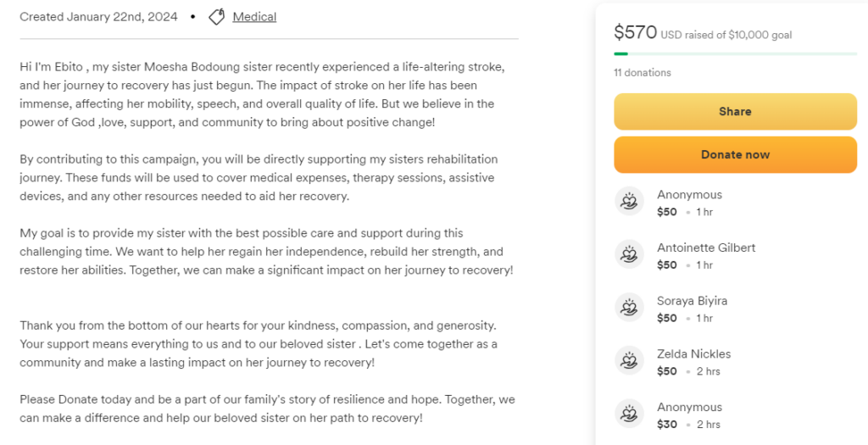The height and width of the screenshot is (445, 868).
Task: Click Antoinette Gilbert's donation icon
Action: [629, 255]
